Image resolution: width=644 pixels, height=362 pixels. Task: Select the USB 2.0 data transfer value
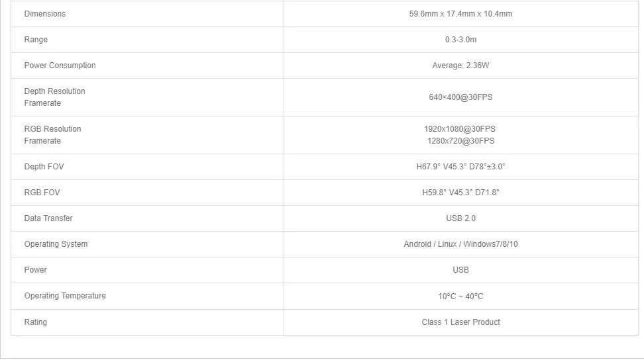(x=460, y=218)
